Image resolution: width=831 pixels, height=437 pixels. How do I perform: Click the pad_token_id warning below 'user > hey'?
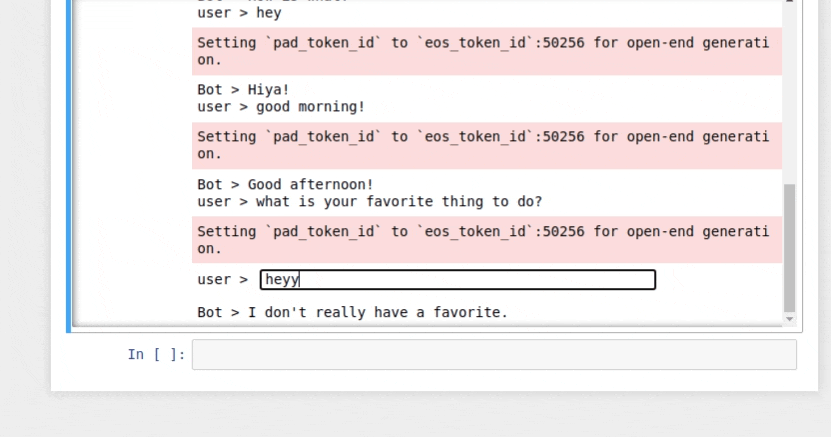tap(487, 51)
